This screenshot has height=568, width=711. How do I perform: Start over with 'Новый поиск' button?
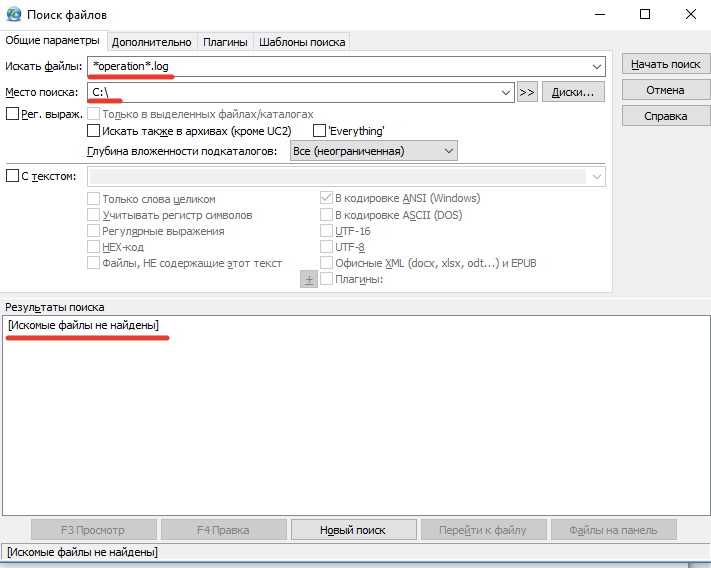tap(352, 530)
